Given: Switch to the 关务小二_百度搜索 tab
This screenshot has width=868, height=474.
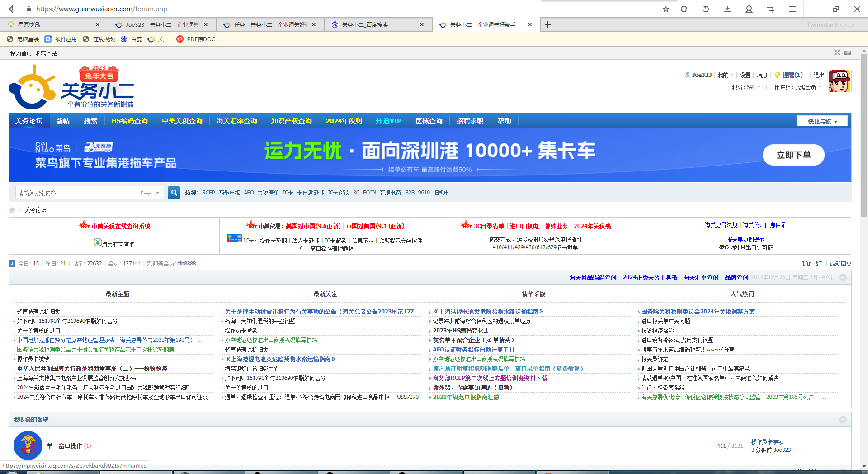Looking at the screenshot, I should [x=378, y=24].
